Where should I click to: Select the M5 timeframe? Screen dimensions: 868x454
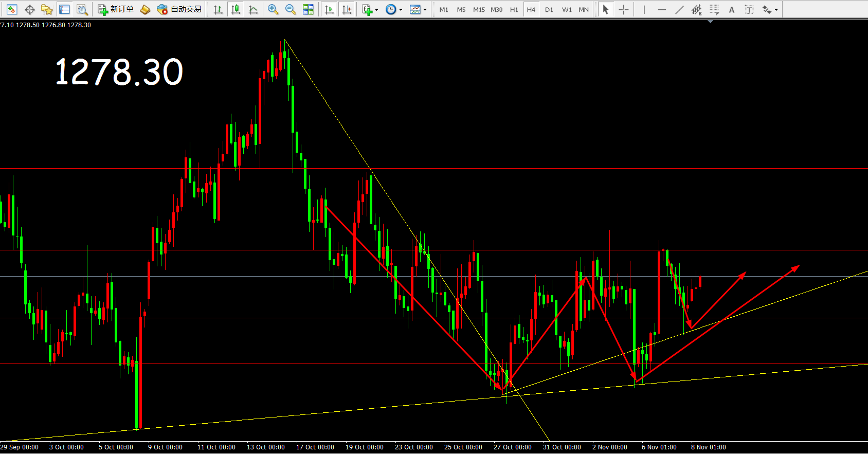(x=461, y=9)
